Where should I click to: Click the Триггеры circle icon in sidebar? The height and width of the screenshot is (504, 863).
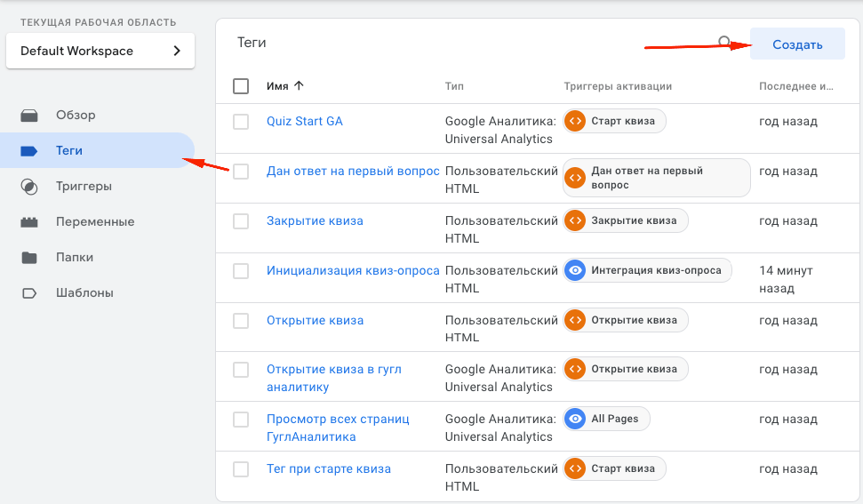29,187
